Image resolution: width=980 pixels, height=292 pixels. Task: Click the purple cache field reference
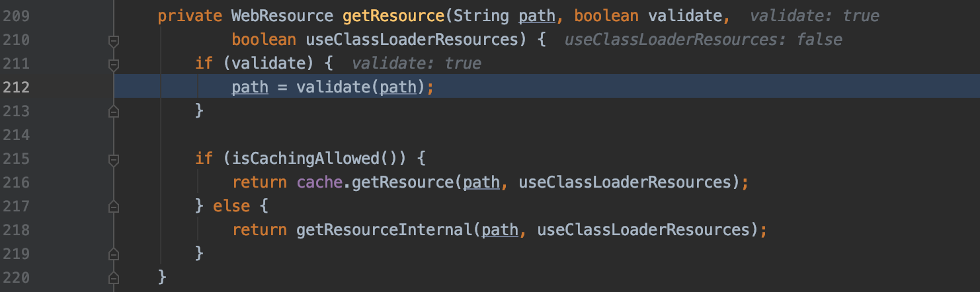tap(320, 183)
